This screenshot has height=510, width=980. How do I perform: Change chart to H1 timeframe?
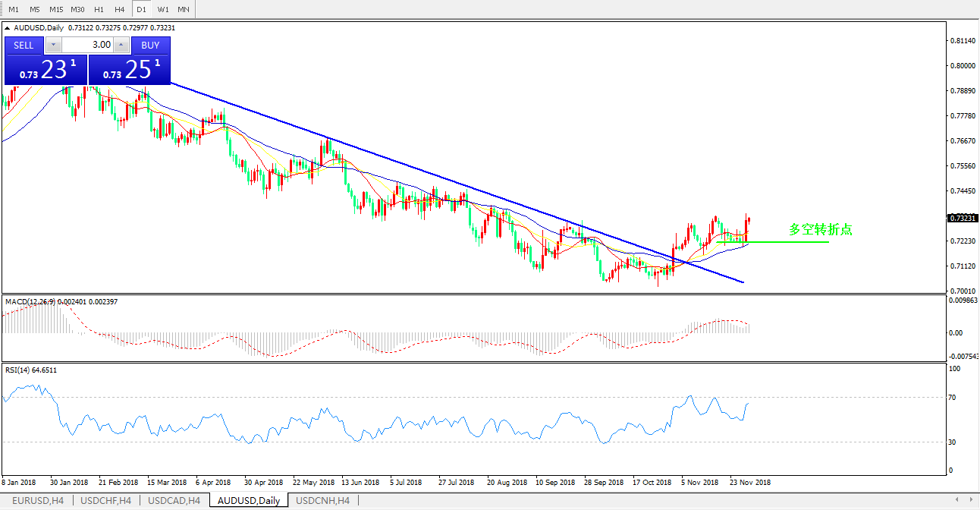(x=99, y=9)
